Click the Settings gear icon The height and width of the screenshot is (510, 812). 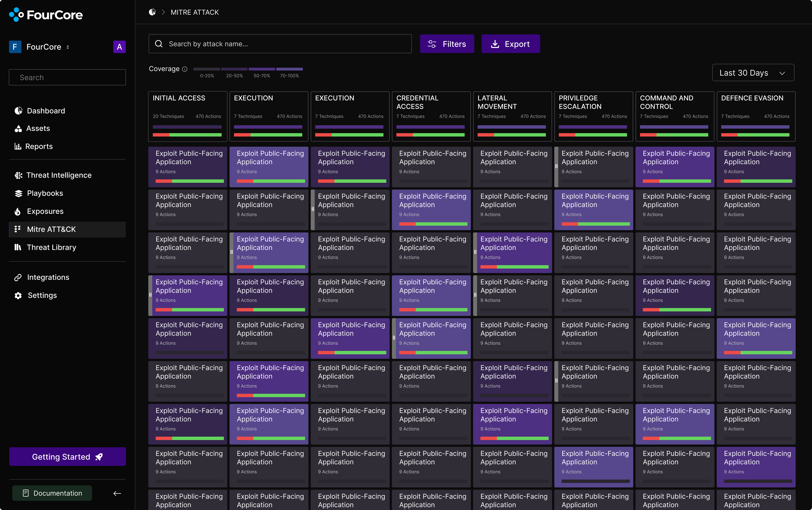(x=18, y=295)
